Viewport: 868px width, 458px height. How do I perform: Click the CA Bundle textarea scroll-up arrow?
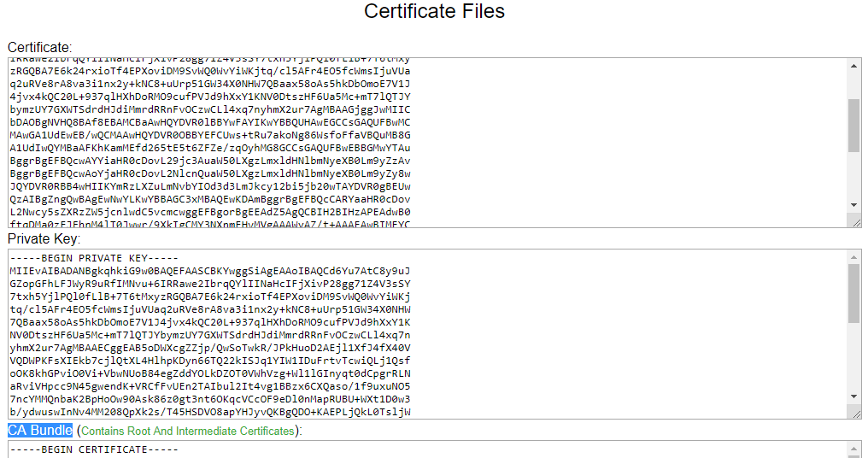coord(853,449)
